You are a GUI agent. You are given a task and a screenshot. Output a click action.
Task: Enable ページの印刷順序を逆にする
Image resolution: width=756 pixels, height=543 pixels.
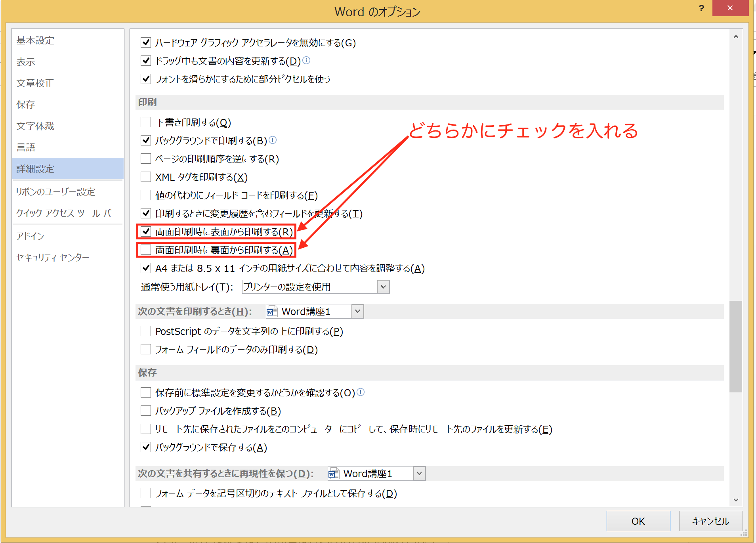point(146,158)
